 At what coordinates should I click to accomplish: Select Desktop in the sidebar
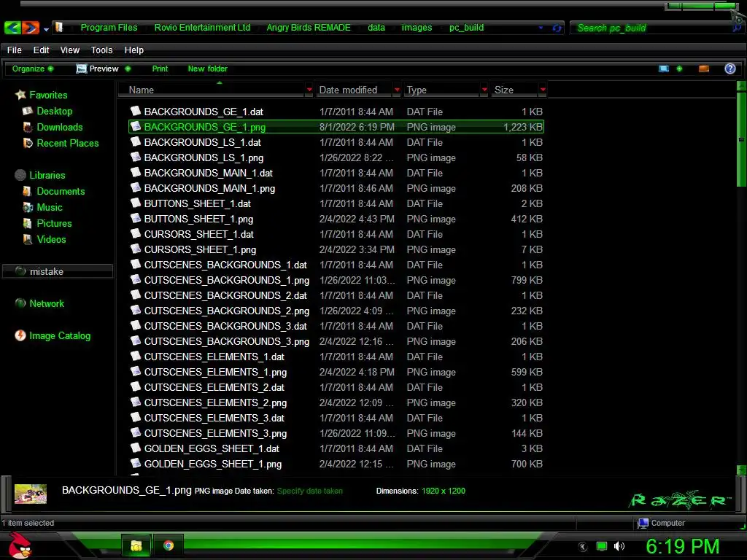tap(54, 111)
